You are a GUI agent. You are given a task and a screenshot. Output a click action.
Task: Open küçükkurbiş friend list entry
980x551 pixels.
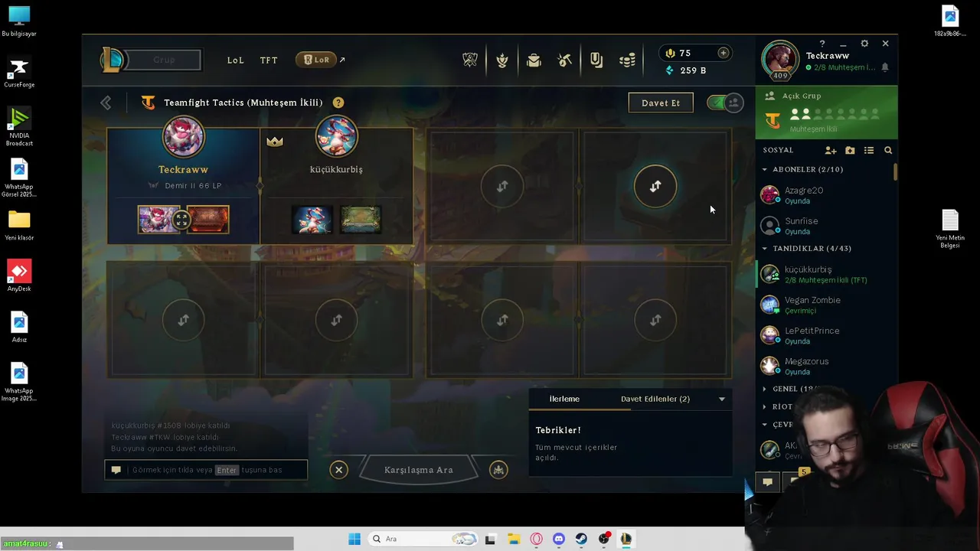pos(825,275)
